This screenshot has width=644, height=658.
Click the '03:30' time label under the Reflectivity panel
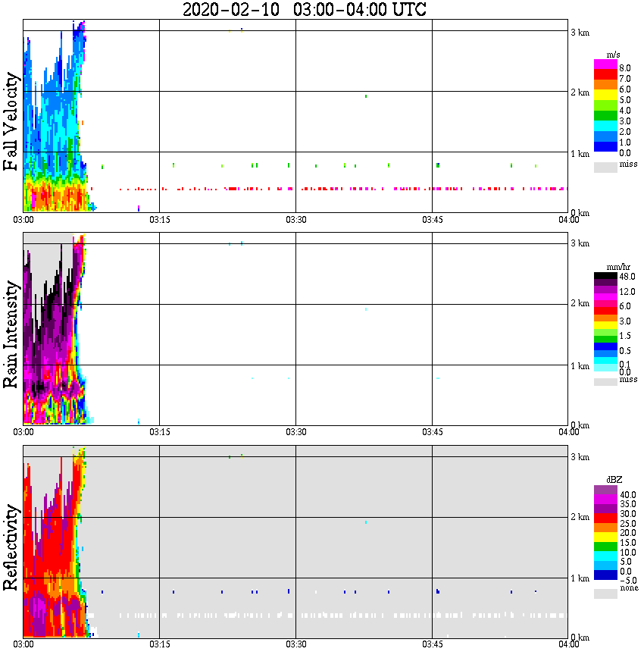coord(295,644)
